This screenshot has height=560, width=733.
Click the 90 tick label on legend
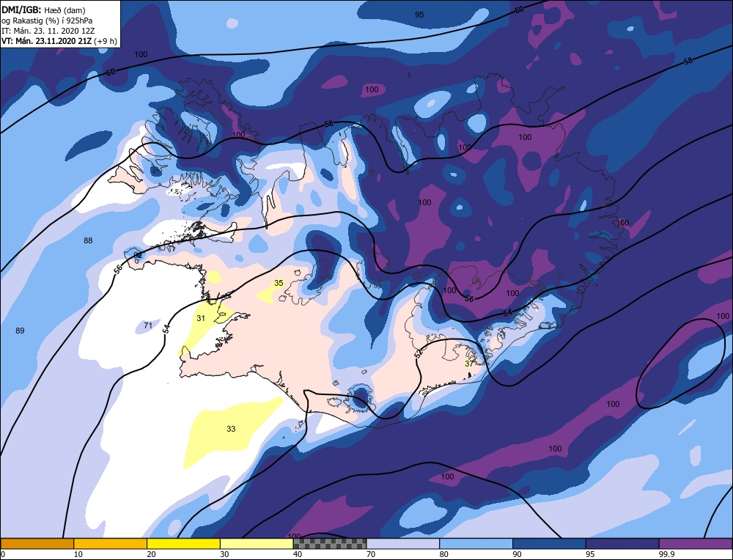[x=517, y=554]
